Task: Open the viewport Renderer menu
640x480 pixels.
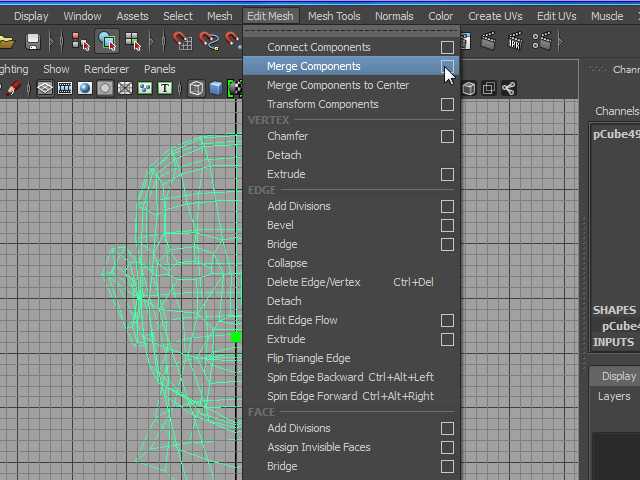Action: [x=107, y=69]
